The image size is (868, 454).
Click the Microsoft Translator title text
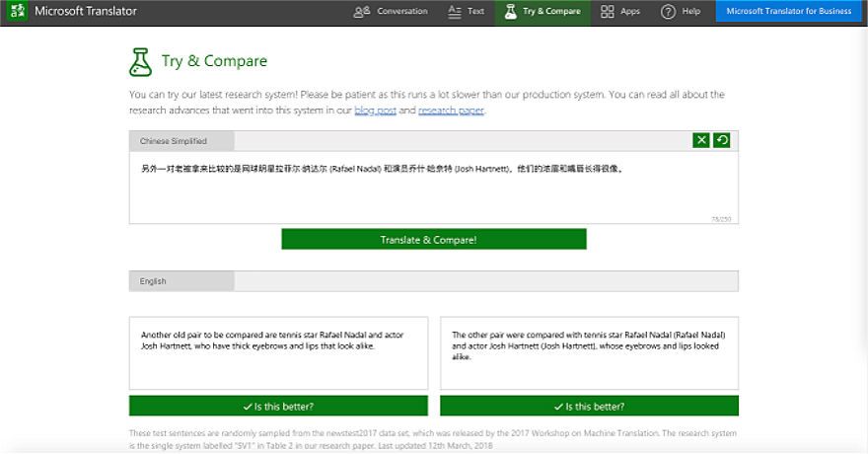[85, 11]
